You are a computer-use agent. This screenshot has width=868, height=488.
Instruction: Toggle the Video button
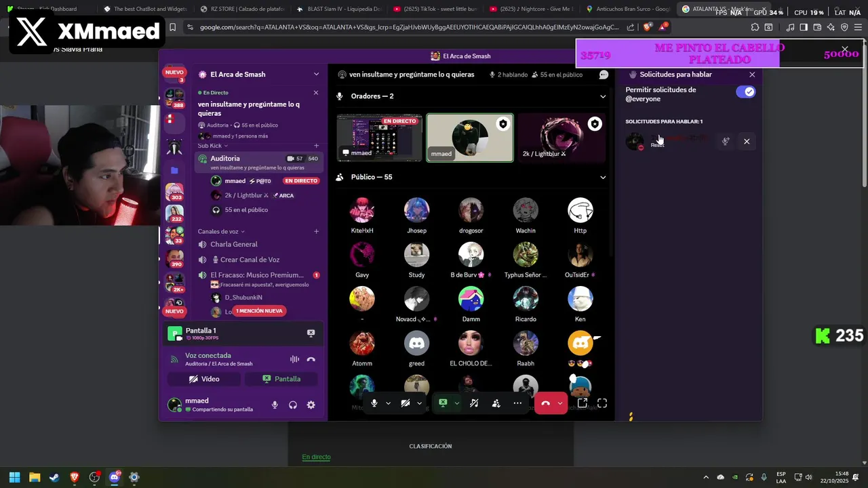tap(204, 379)
